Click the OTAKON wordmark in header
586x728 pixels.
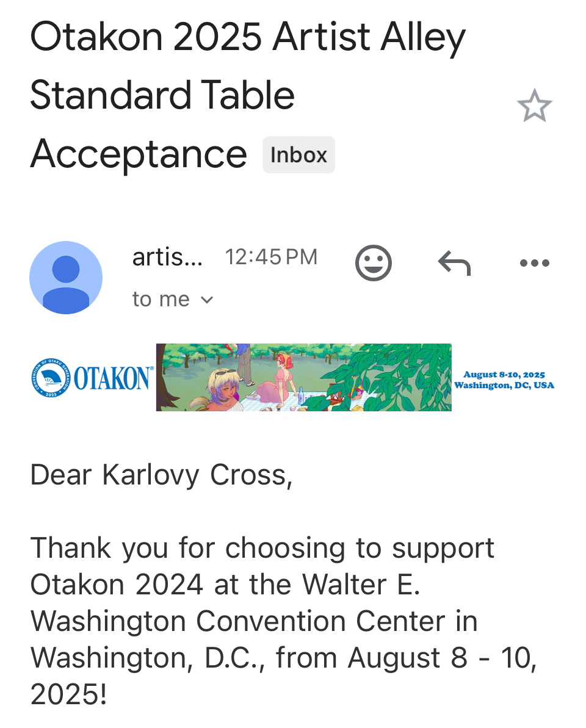[114, 378]
